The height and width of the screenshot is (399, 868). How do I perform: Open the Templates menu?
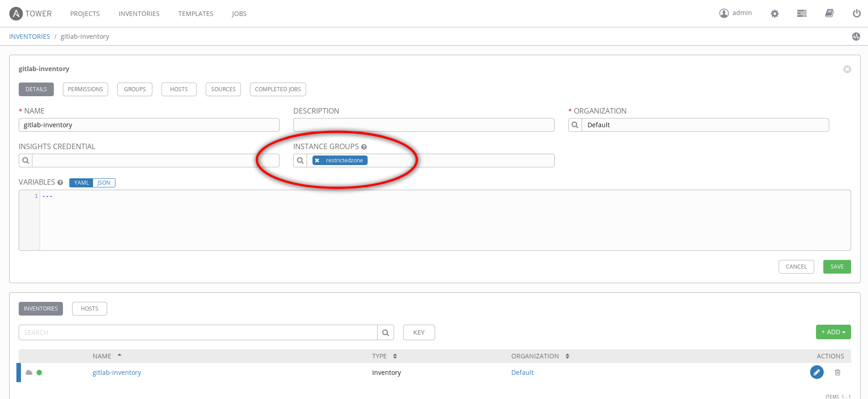(x=196, y=14)
